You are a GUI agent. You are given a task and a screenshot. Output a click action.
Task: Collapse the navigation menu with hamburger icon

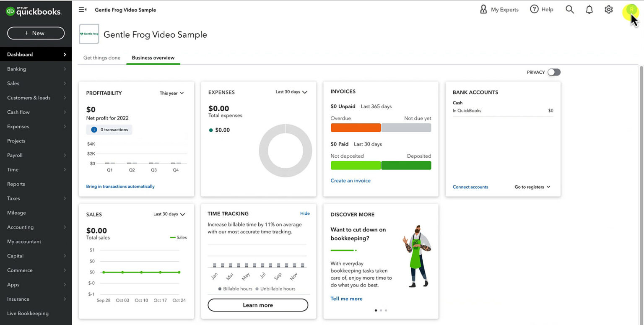[x=83, y=10]
